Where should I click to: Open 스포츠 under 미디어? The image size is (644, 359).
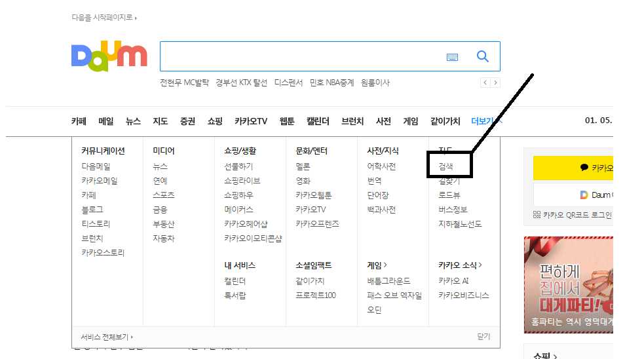tap(164, 195)
